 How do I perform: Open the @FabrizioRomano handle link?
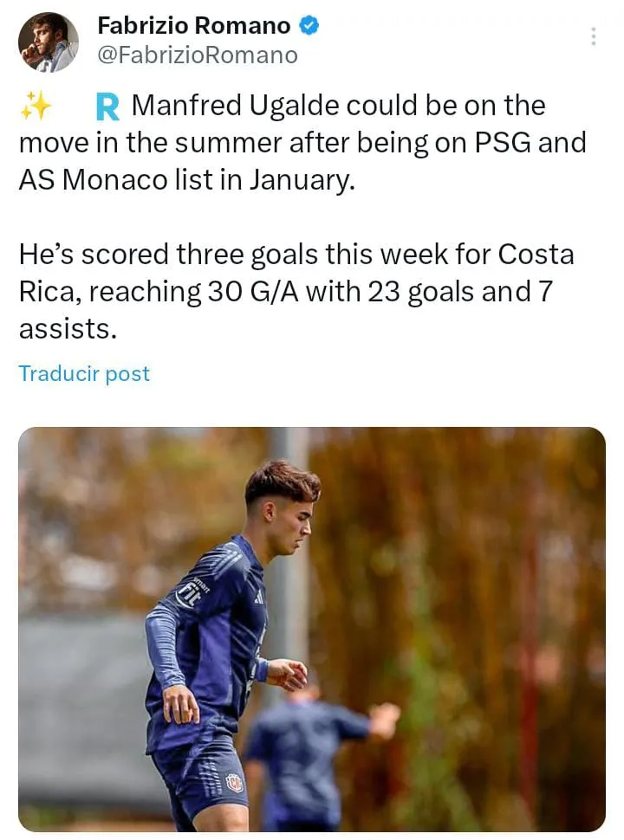click(197, 55)
